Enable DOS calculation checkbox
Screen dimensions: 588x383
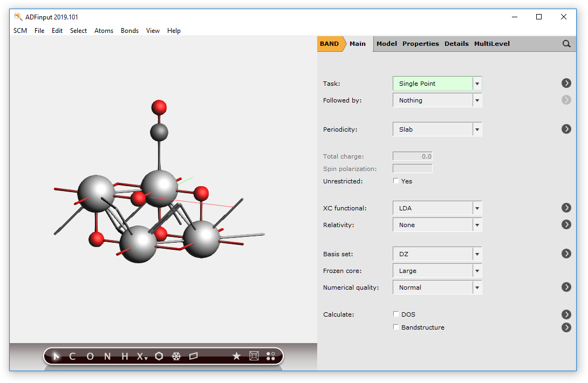pos(395,314)
